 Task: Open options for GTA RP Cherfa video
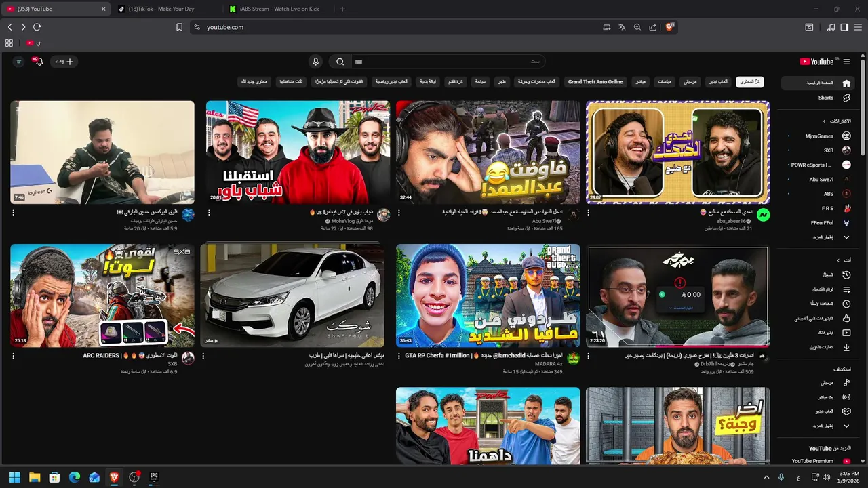398,356
